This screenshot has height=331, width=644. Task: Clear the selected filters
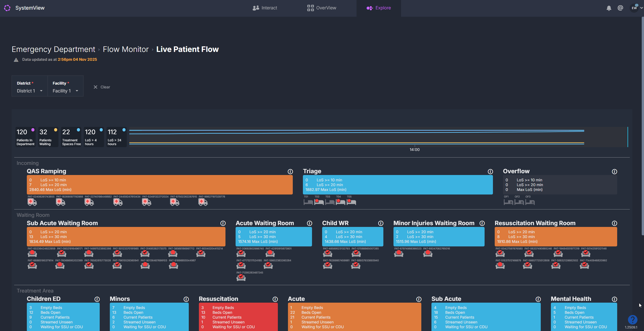coord(102,87)
